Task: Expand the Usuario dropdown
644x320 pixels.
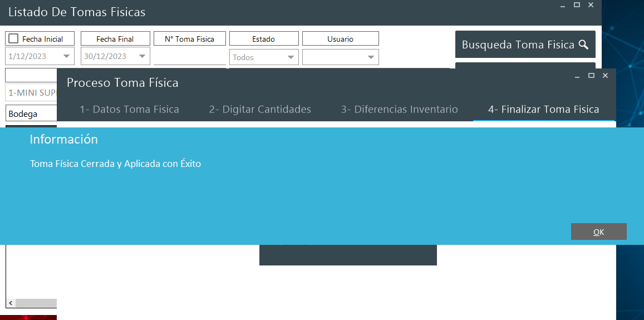Action: point(371,57)
